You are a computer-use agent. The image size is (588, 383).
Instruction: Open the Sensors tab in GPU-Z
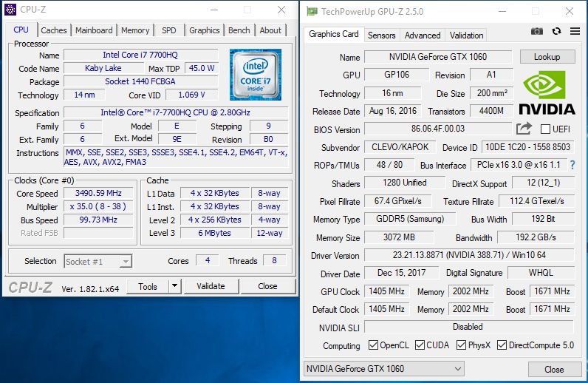click(381, 35)
